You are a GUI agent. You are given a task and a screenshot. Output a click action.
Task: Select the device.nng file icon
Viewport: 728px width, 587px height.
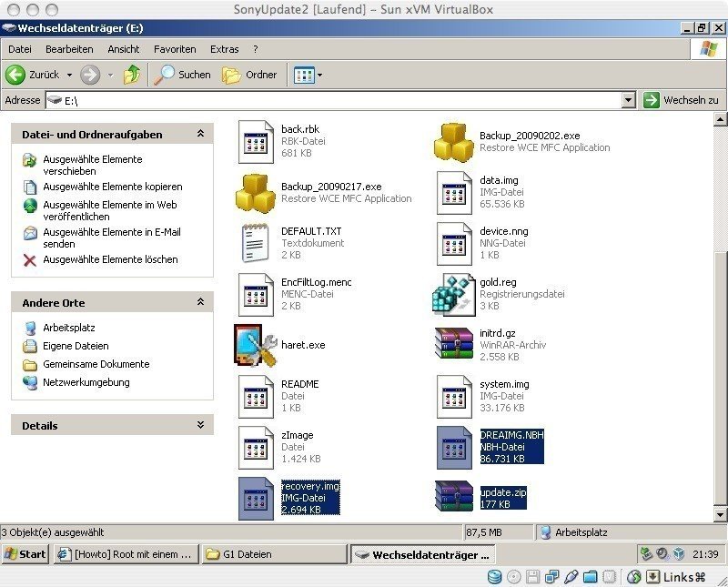(454, 244)
